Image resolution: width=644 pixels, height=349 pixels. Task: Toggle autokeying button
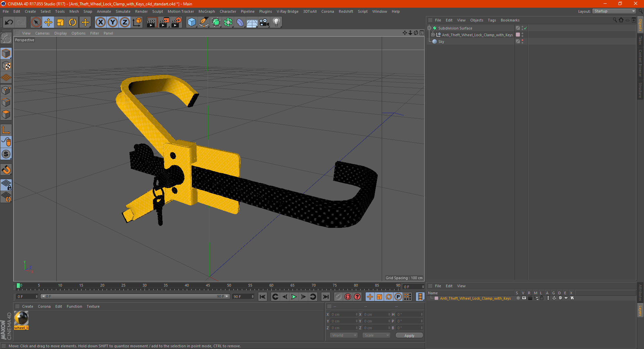click(347, 297)
